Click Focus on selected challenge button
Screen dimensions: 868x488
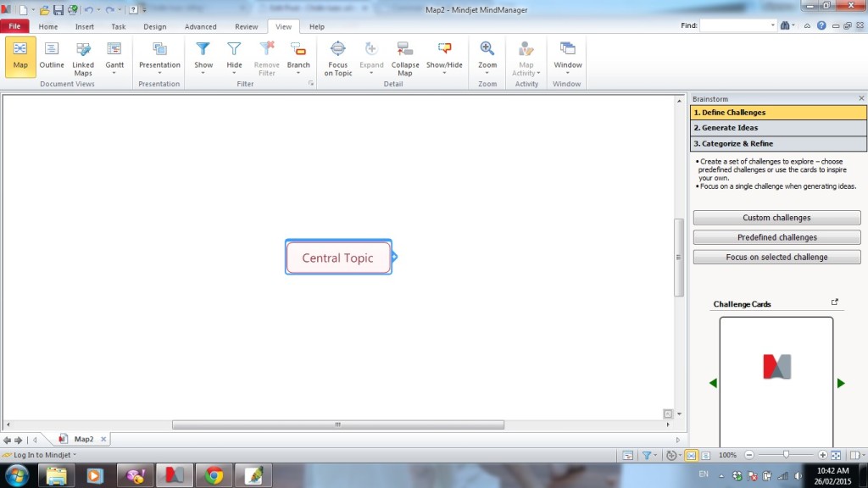point(776,257)
